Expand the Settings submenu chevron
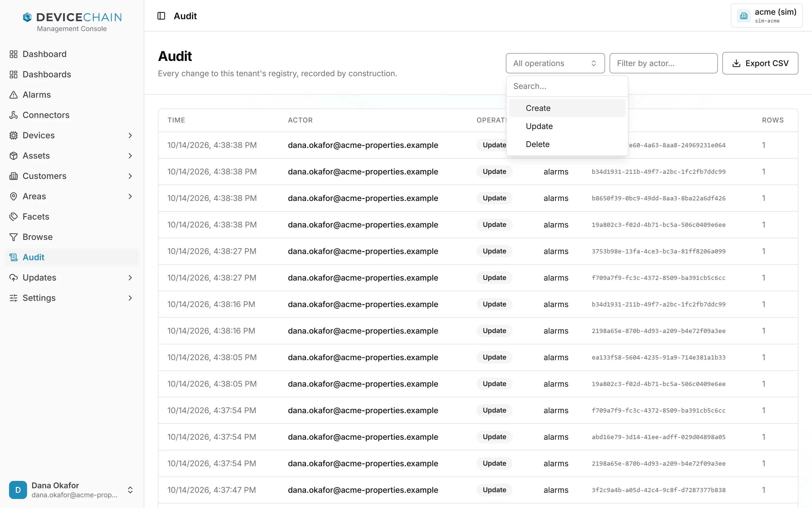 point(130,298)
